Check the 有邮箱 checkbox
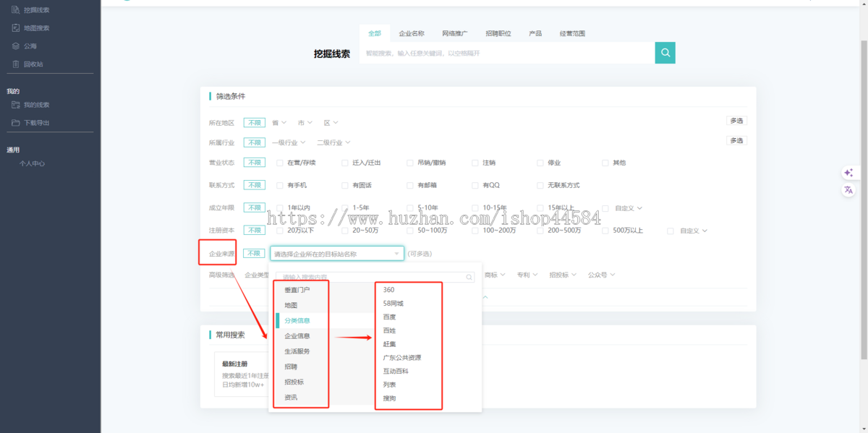868x433 pixels. click(x=410, y=186)
